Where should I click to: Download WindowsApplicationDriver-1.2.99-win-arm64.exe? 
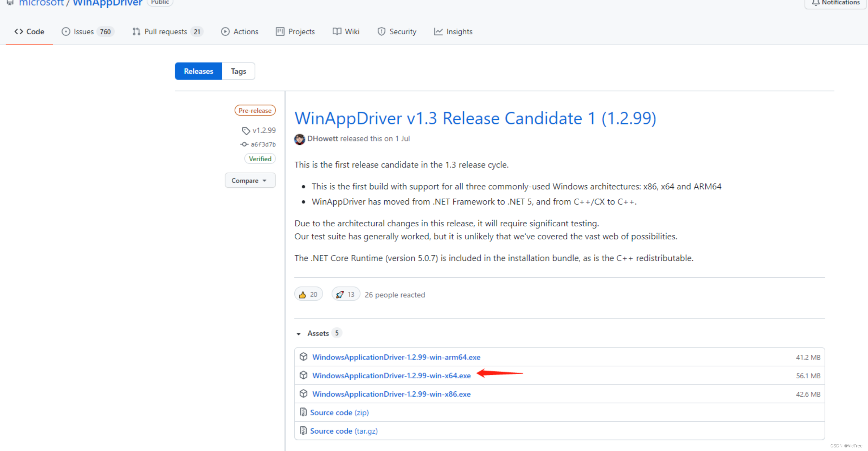point(396,357)
